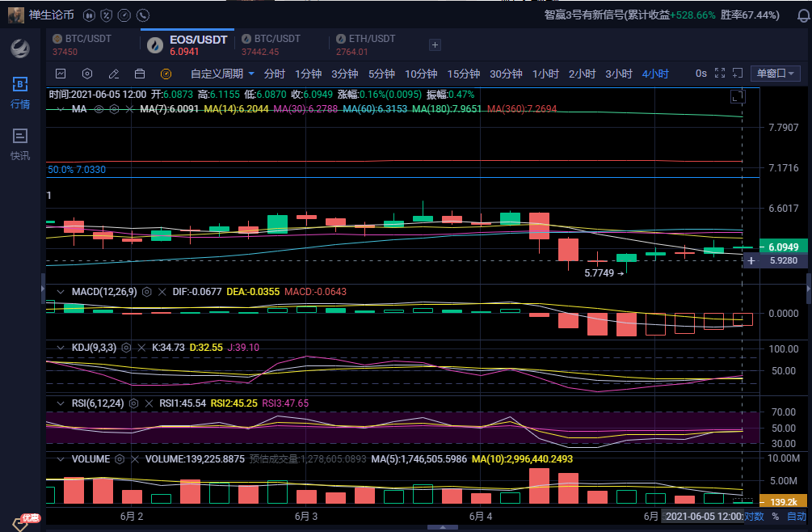Click the 禅生论币 user avatar
Image resolution: width=812 pixels, height=532 pixels.
(16, 15)
